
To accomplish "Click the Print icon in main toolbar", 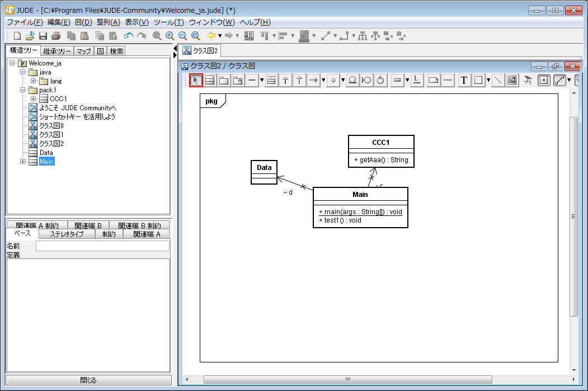I will coord(56,36).
